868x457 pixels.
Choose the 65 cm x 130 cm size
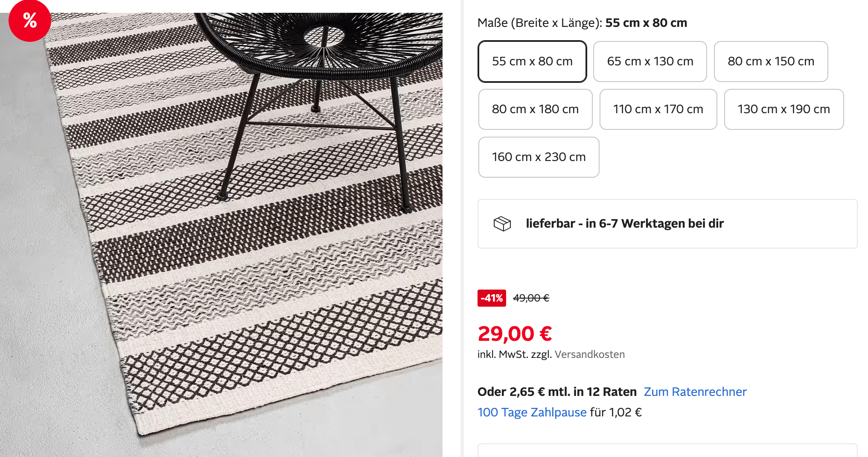pyautogui.click(x=650, y=62)
